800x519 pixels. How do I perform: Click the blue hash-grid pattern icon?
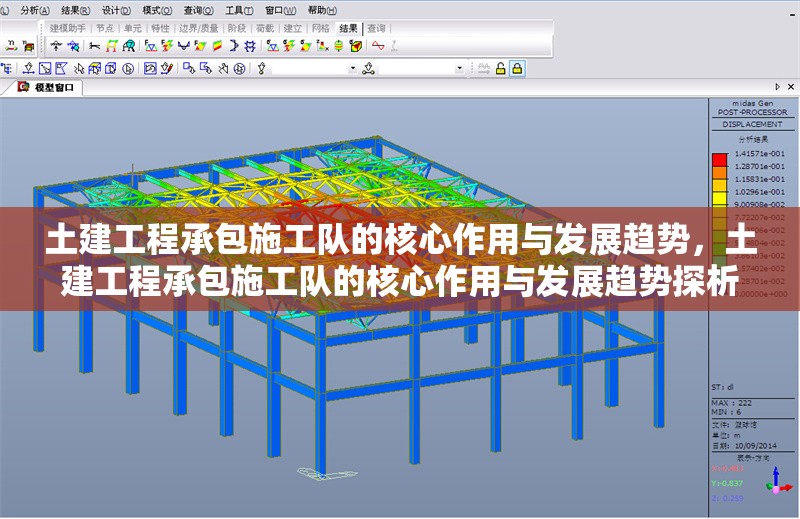pyautogui.click(x=250, y=46)
